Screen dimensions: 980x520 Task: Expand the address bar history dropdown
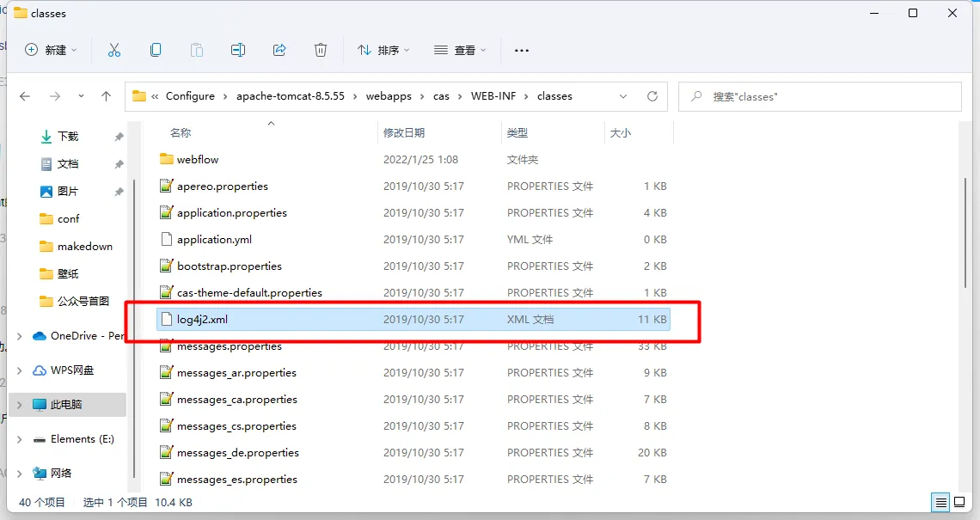tap(623, 96)
